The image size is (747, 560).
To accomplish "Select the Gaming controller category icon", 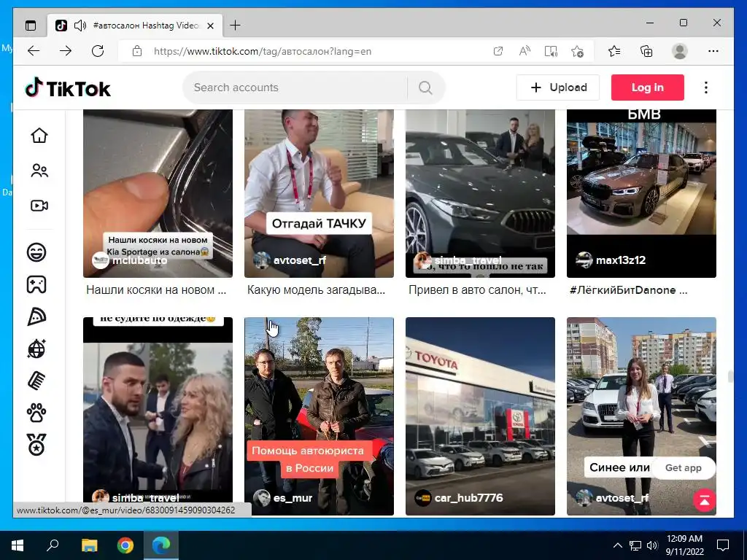I will 36,284.
